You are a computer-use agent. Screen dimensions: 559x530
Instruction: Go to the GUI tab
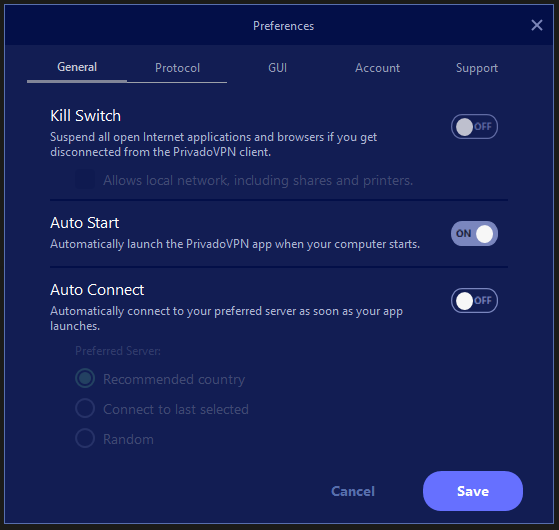pyautogui.click(x=277, y=68)
